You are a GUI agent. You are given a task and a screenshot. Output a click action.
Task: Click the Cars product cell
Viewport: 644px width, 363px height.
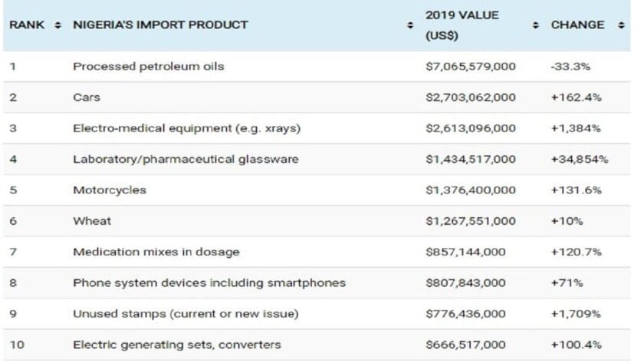pyautogui.click(x=87, y=97)
